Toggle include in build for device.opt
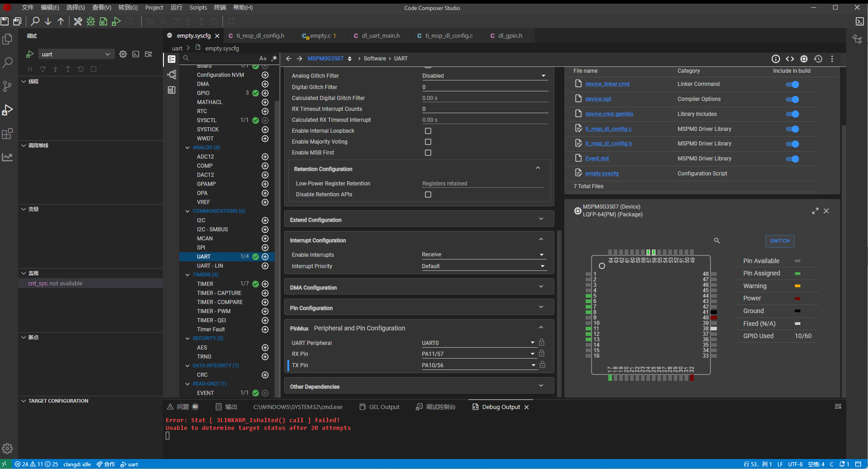This screenshot has width=868, height=469. (x=792, y=100)
